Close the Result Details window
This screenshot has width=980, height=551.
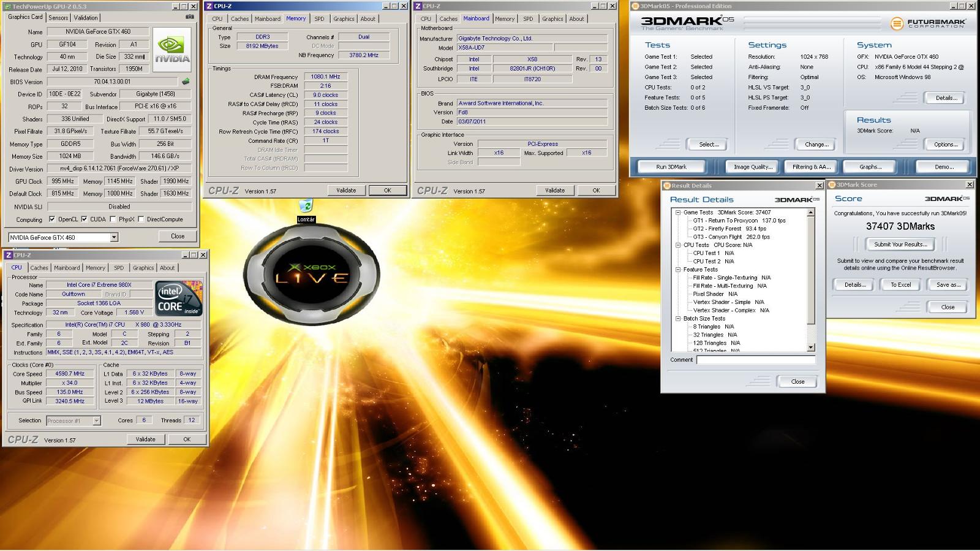(820, 185)
